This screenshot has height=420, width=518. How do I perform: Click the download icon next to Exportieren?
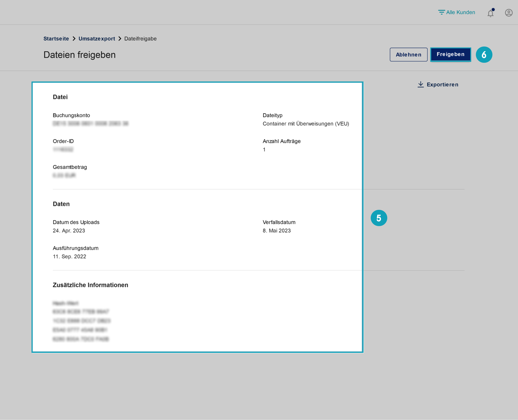point(421,84)
